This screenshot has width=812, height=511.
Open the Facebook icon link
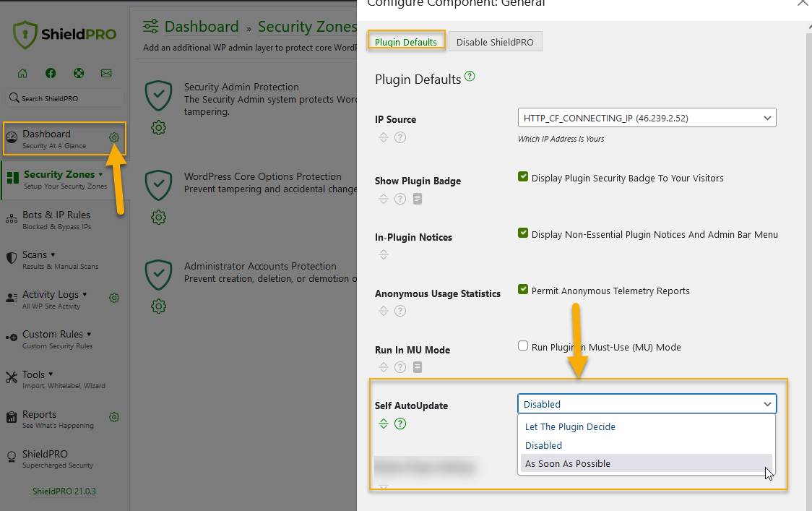point(51,73)
